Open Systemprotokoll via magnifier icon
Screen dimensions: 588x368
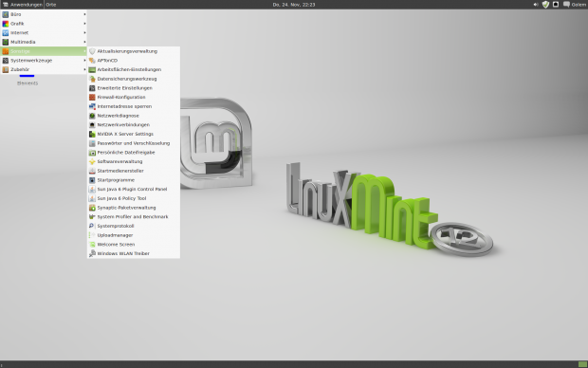coord(92,226)
